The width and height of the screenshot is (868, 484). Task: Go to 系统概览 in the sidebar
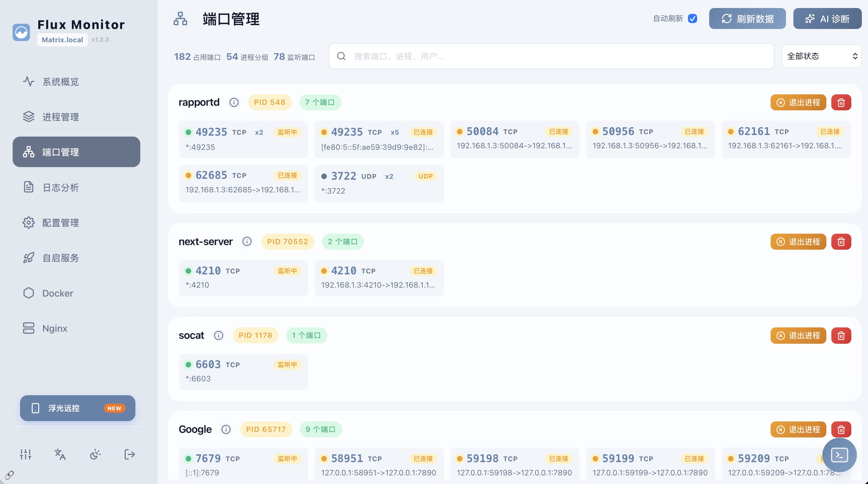point(76,81)
